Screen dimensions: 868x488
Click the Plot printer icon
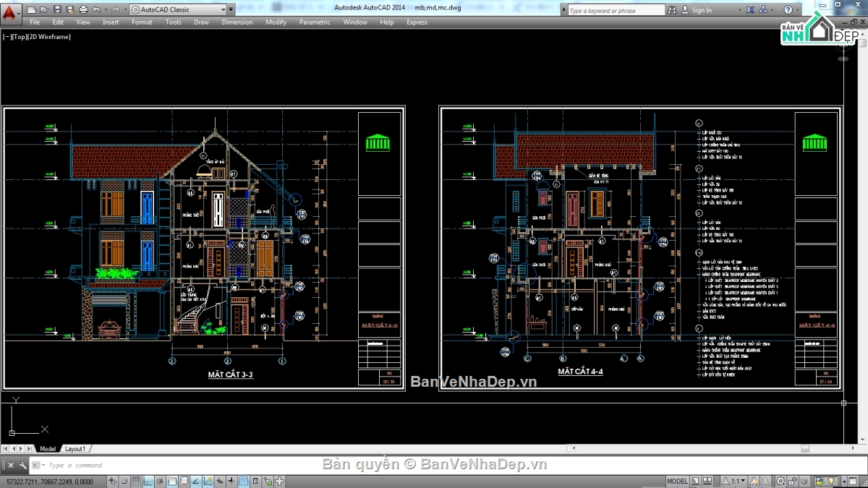click(83, 10)
